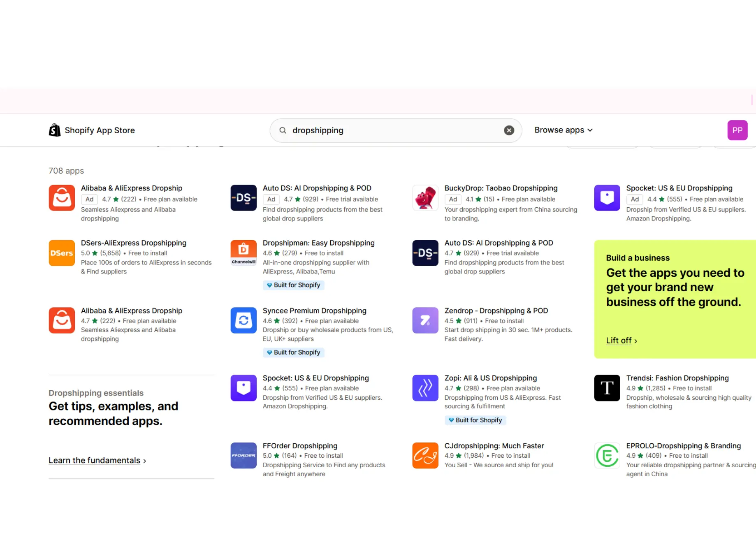Open the DSers orange app icon
This screenshot has height=540, width=756.
pos(62,253)
